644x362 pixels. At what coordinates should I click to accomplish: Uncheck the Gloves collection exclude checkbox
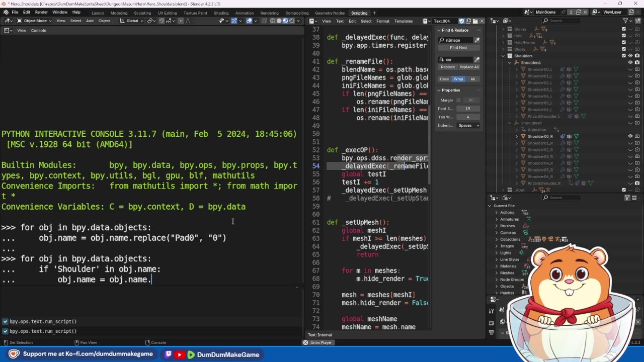(624, 29)
